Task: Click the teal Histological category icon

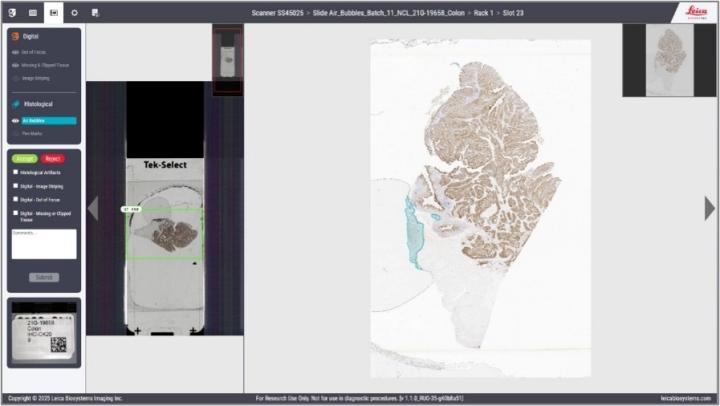Action: 16,104
